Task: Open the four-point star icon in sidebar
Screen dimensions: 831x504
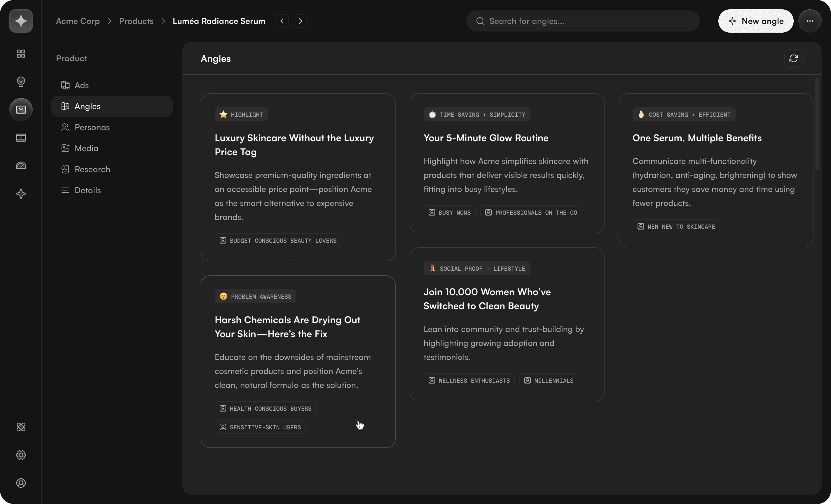Action: click(x=21, y=193)
